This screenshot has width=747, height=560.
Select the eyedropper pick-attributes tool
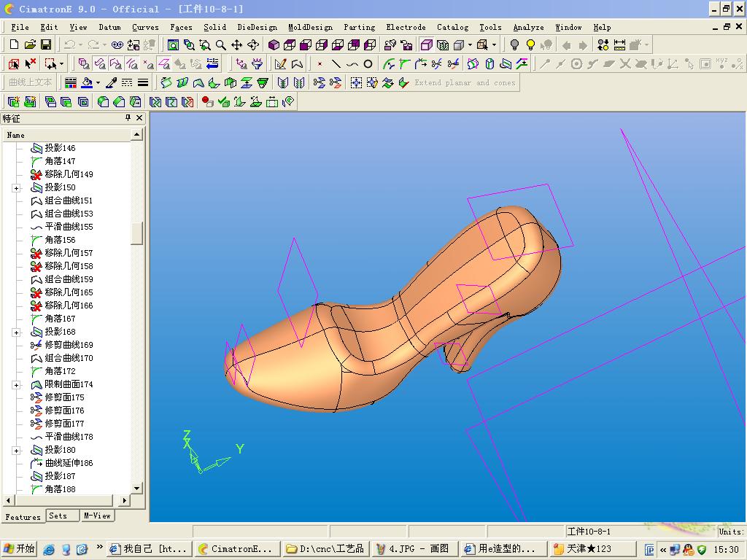(x=111, y=82)
